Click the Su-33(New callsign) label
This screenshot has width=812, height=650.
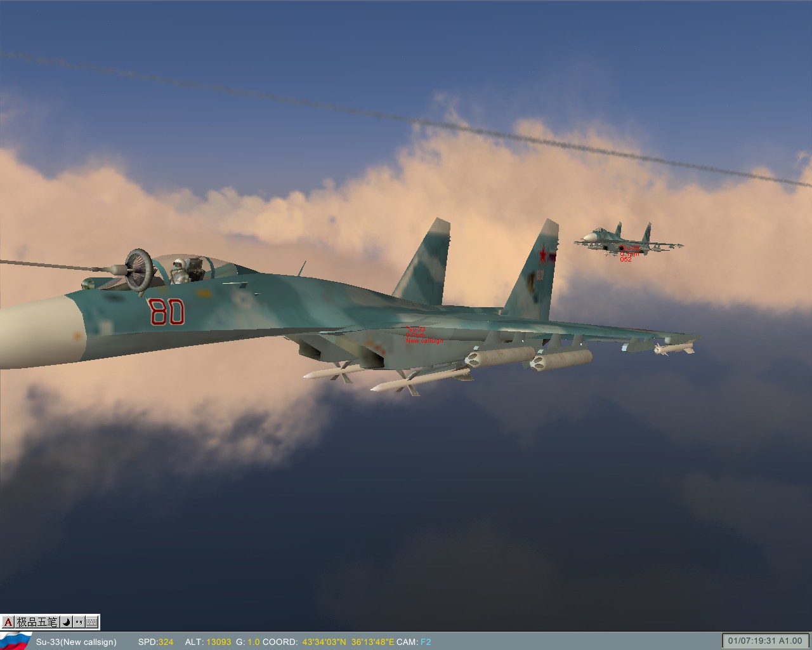[x=76, y=642]
